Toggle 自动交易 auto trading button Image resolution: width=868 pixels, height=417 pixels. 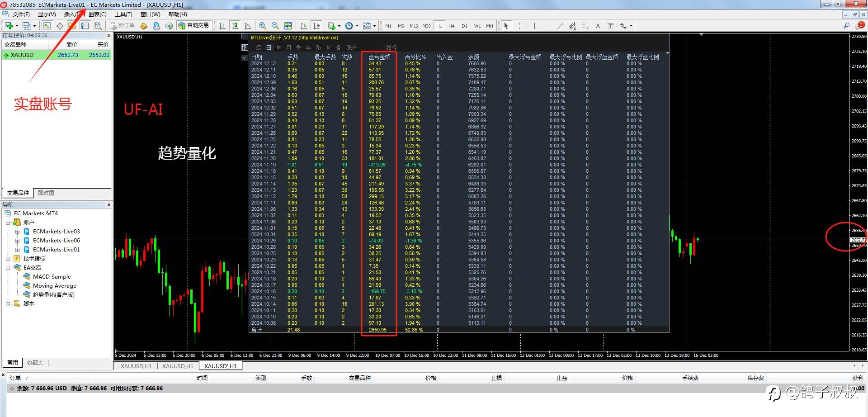[x=194, y=26]
